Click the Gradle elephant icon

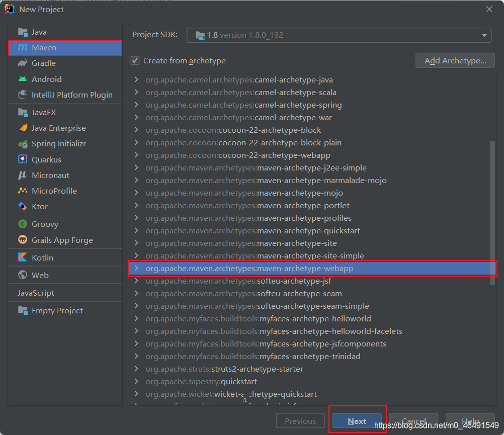(x=23, y=63)
